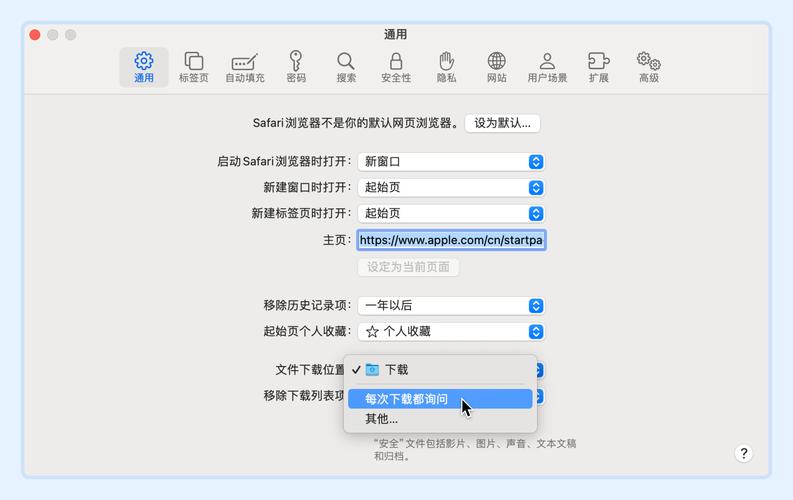Open the 用户场景 (Profiles) person icon
Screen dimensions: 793x500
coord(547,67)
